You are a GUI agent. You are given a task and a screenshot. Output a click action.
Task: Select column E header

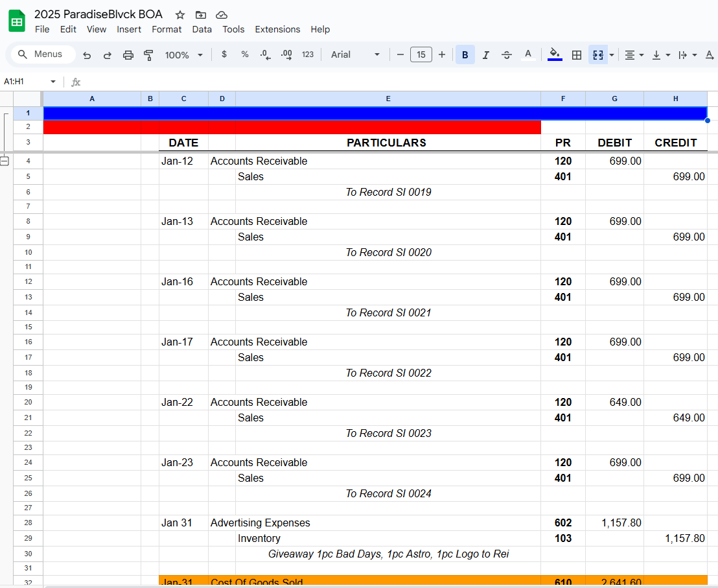click(x=388, y=99)
